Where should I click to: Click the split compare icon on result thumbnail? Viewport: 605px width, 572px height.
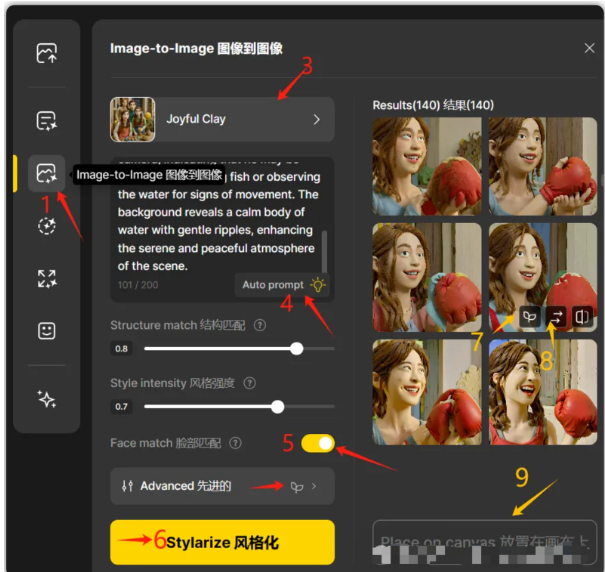pos(581,316)
